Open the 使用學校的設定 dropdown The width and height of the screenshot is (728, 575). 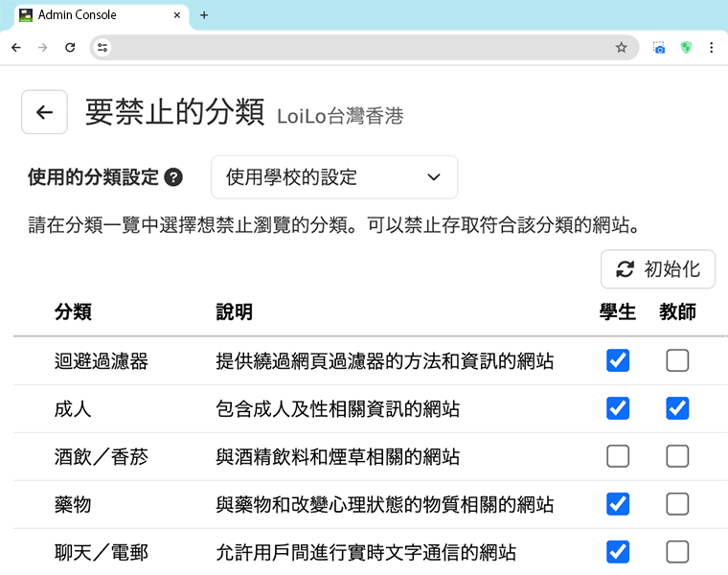pyautogui.click(x=334, y=177)
